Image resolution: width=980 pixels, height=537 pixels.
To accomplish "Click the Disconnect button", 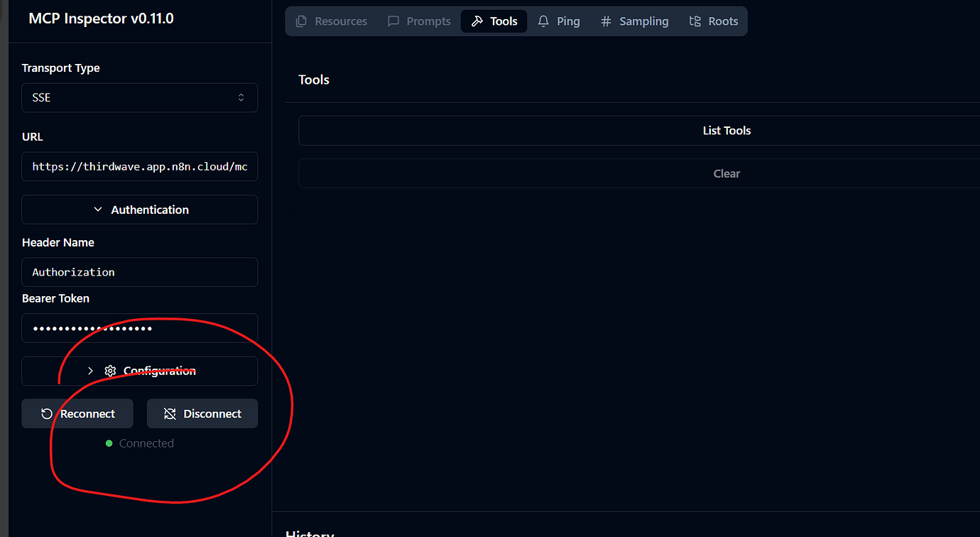I will (x=202, y=413).
